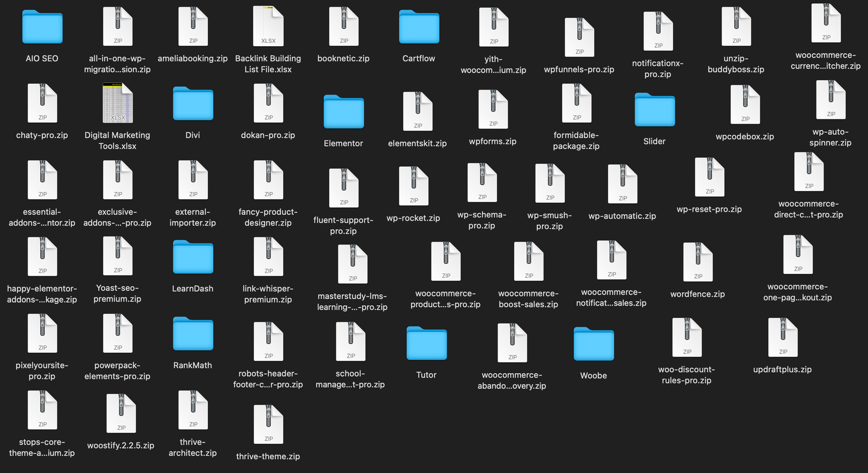868x473 pixels.
Task: Open the LearnDash folder icon
Action: click(x=193, y=257)
